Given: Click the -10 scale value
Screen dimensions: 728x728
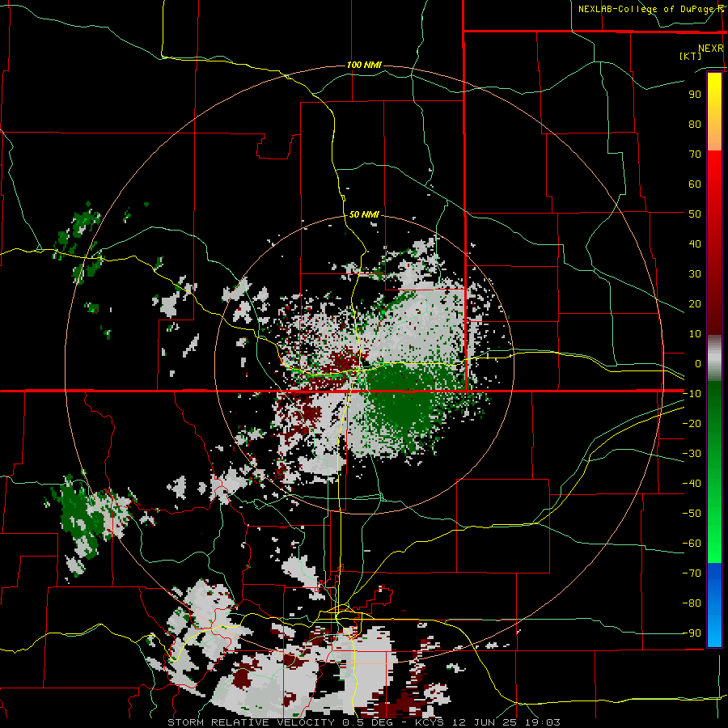Looking at the screenshot, I should point(692,394).
